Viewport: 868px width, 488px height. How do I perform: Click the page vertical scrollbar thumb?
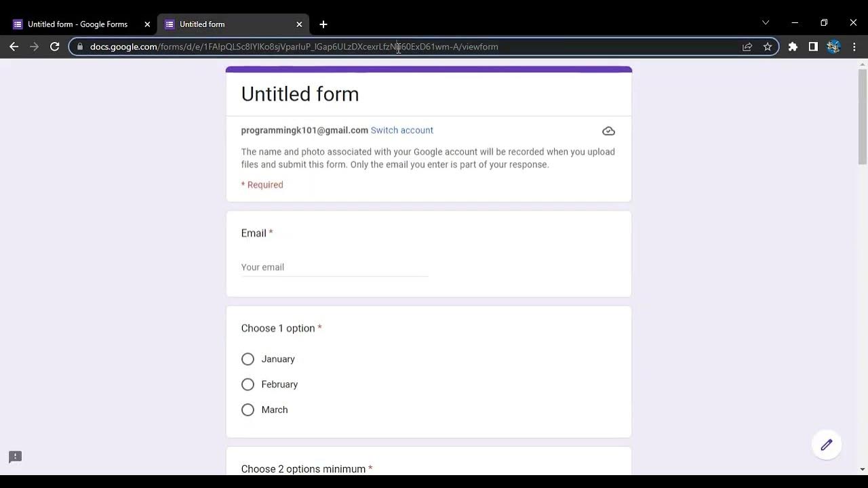click(x=863, y=117)
